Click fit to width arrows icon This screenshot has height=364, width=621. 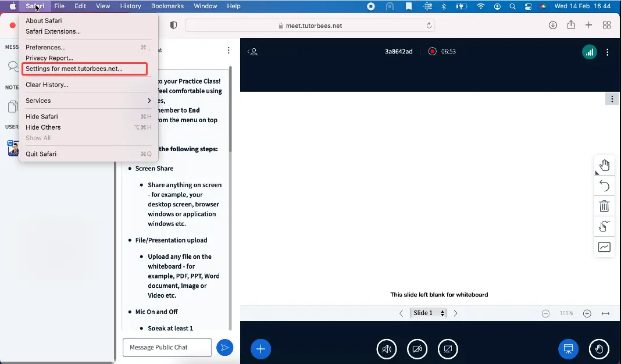(605, 313)
